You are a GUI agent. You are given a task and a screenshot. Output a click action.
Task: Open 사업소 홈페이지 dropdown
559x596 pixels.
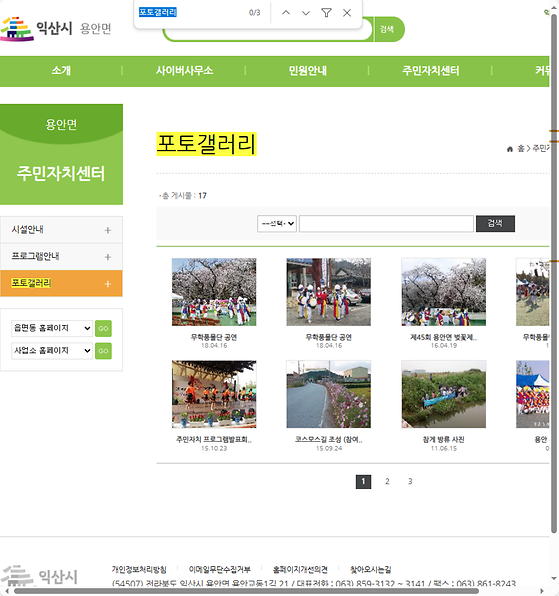[x=52, y=350]
